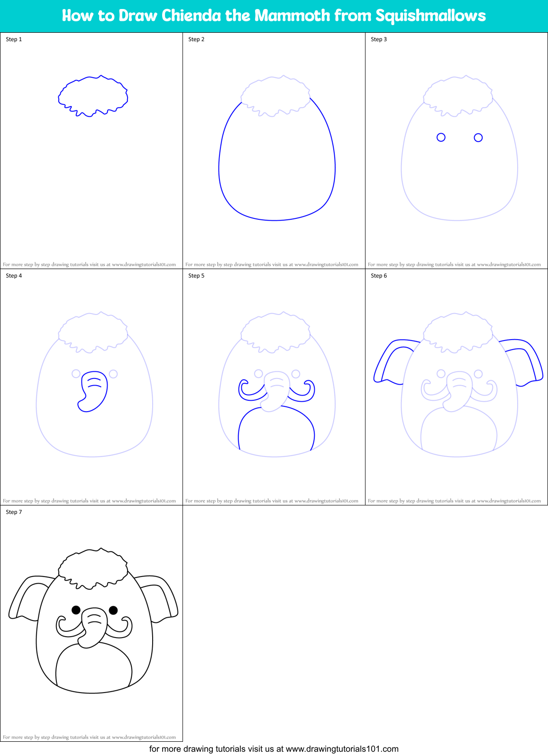The image size is (548, 756).
Task: Click the Step 5 drawingtutorials101.com footer credit
Action: 272,501
